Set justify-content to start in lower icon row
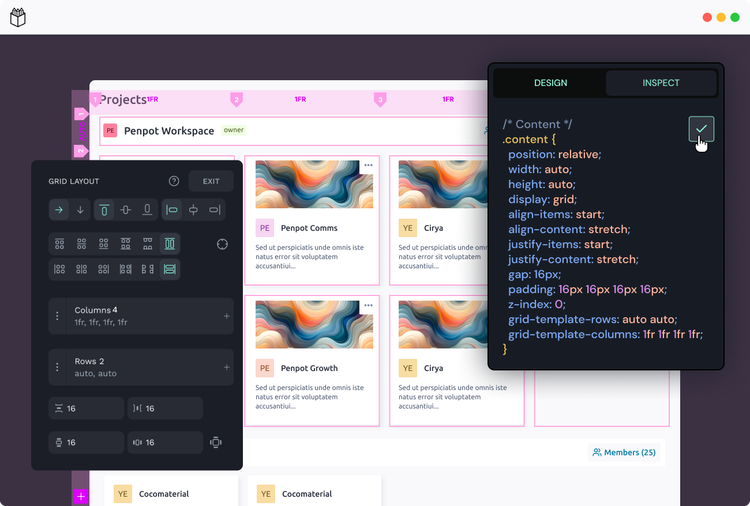 pos(59,269)
